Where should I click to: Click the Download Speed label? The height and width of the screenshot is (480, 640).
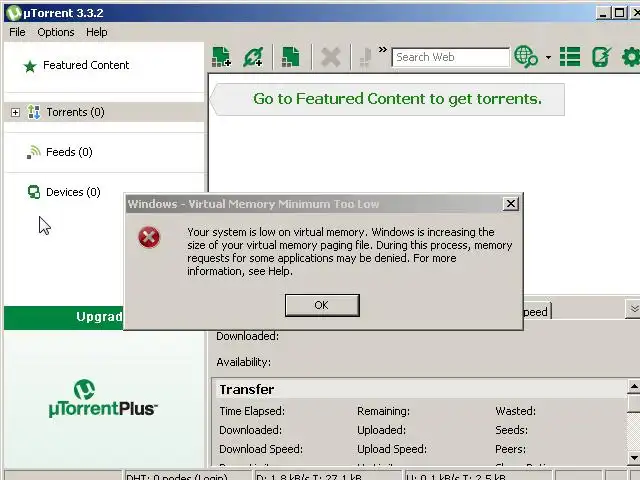click(261, 449)
